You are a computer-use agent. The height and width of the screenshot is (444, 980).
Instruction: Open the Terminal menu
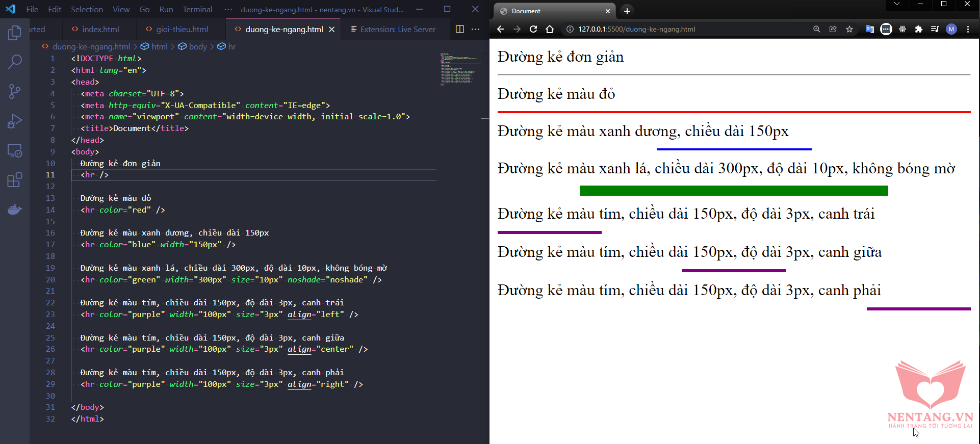197,10
